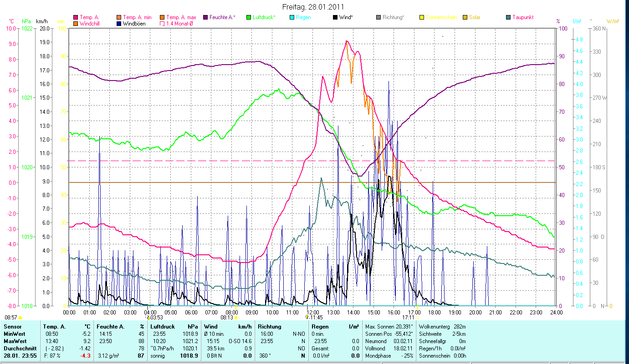Click the Windchill orange legend square
629x364 pixels.
[76, 24]
